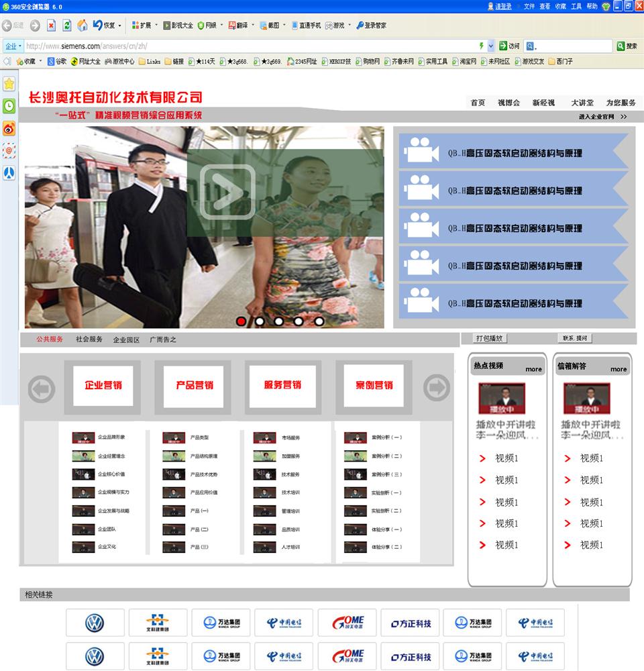
Task: Click the browser forward arrow button
Action: click(x=35, y=25)
